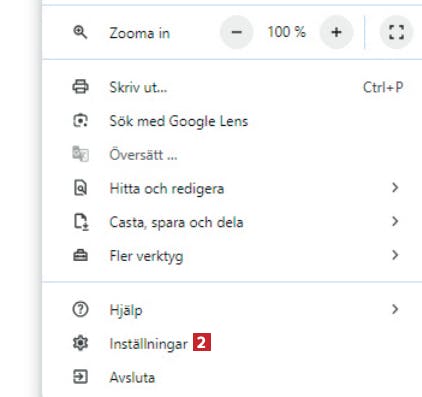Click the question mark help icon
Image resolution: width=422 pixels, height=397 pixels.
click(x=80, y=310)
